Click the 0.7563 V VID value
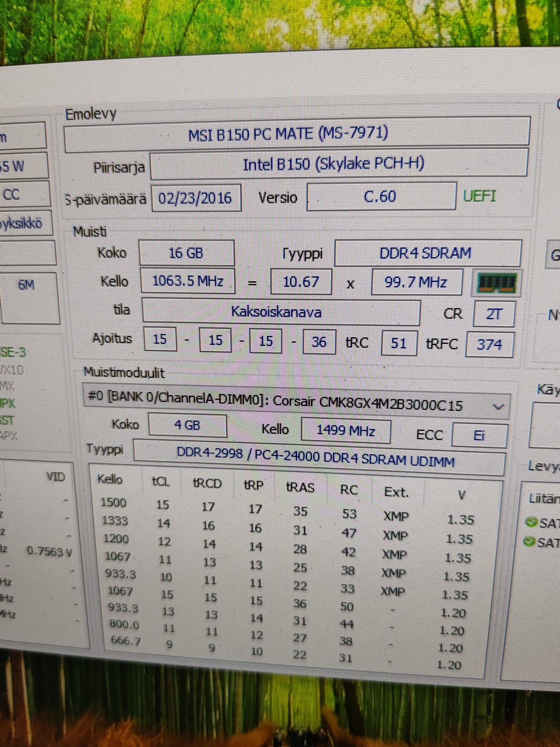 point(50,551)
